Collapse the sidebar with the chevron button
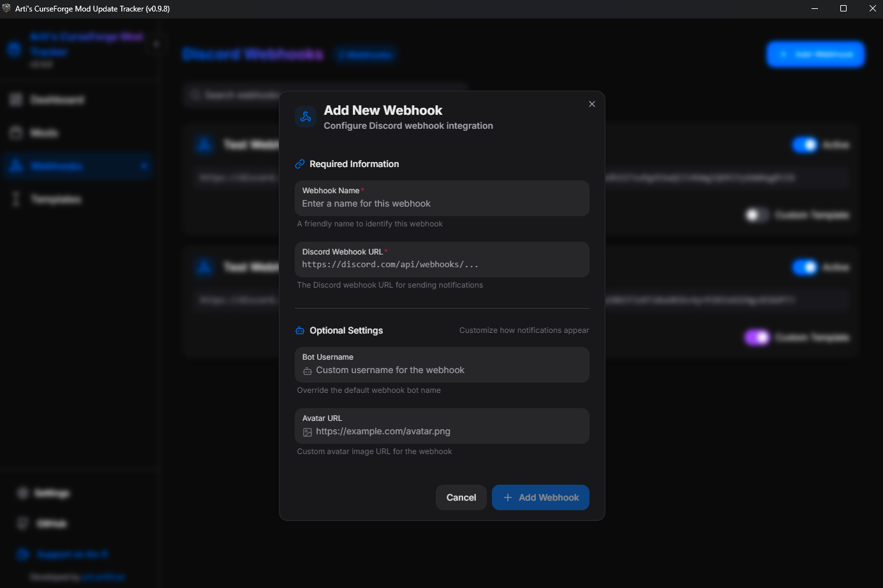This screenshot has width=883, height=588. point(156,44)
